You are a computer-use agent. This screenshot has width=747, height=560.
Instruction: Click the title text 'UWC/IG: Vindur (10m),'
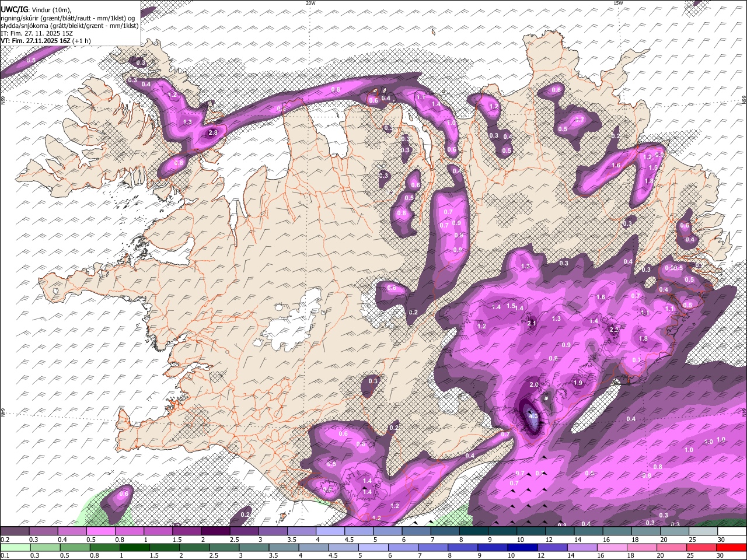[x=36, y=10]
